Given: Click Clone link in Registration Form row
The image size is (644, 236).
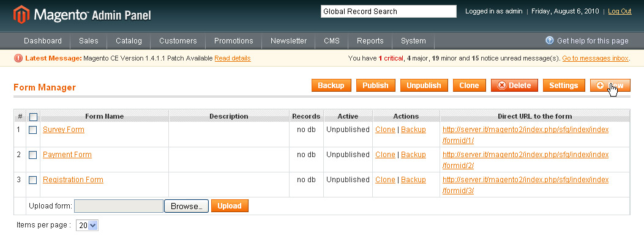Looking at the screenshot, I should 385,179.
